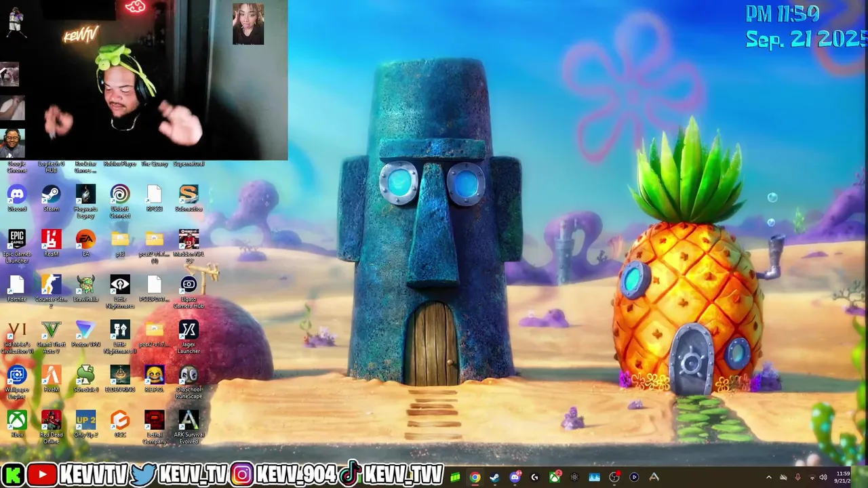
Task: Launch Only Up 2 from the desktop
Action: tap(85, 425)
